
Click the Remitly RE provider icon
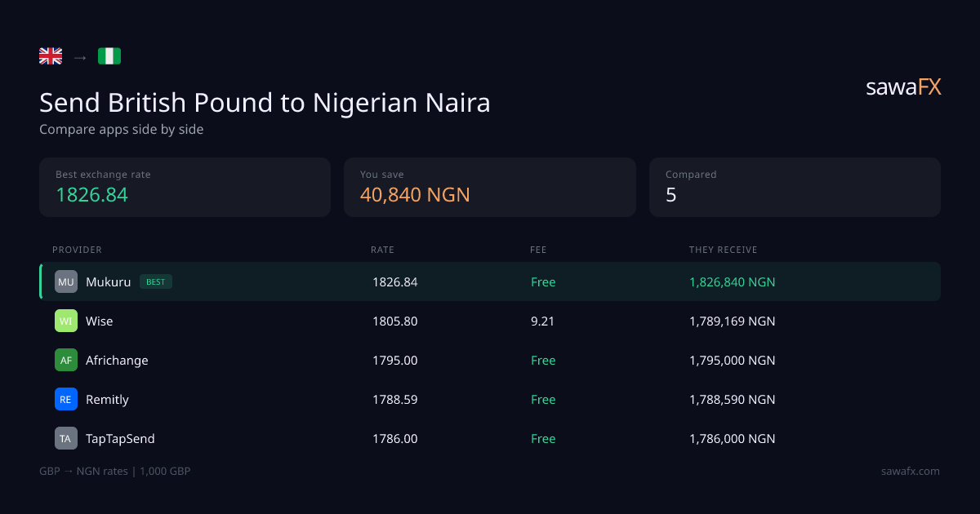tap(66, 399)
